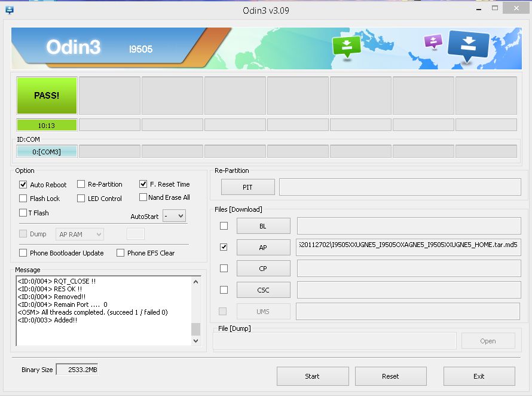532x396 pixels.
Task: Tick the CSC file checkbox
Action: pos(224,290)
